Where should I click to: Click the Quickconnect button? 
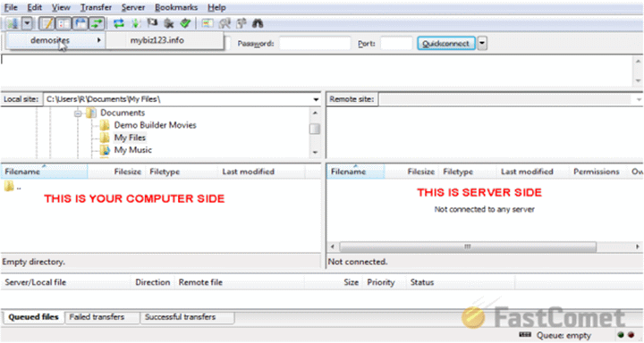point(446,43)
